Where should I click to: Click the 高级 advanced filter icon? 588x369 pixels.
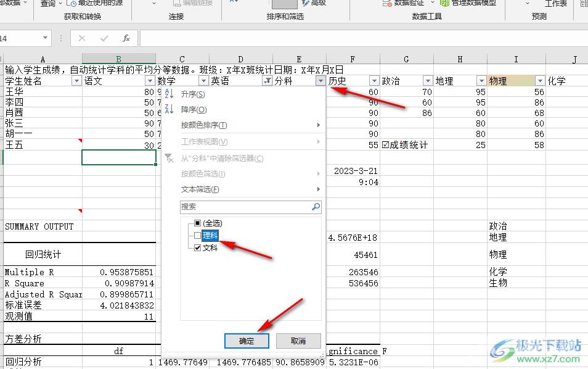305,3
